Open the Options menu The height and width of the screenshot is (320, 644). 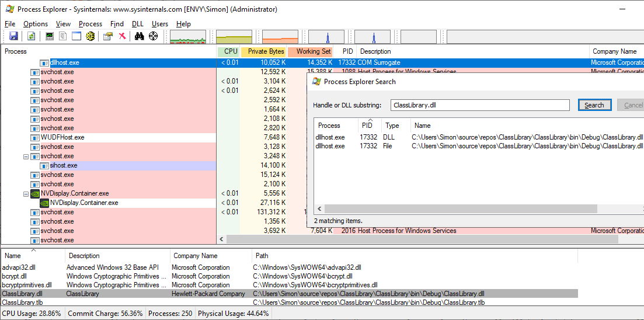click(x=35, y=24)
